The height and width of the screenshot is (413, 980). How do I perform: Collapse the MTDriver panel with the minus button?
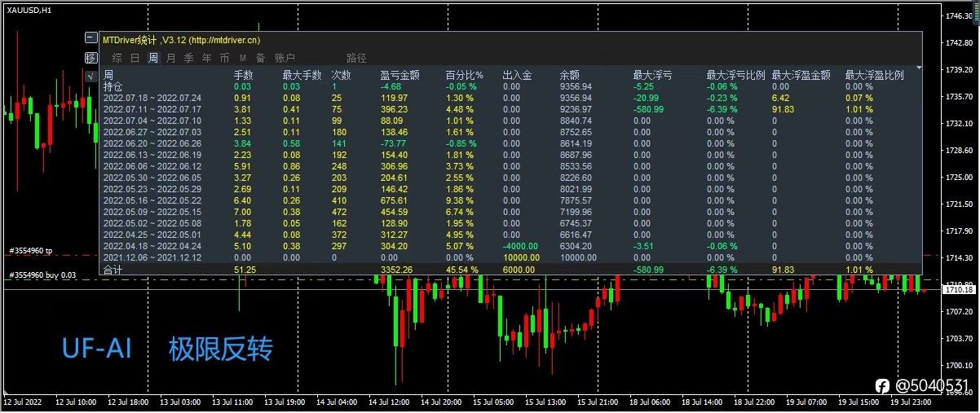pos(90,38)
